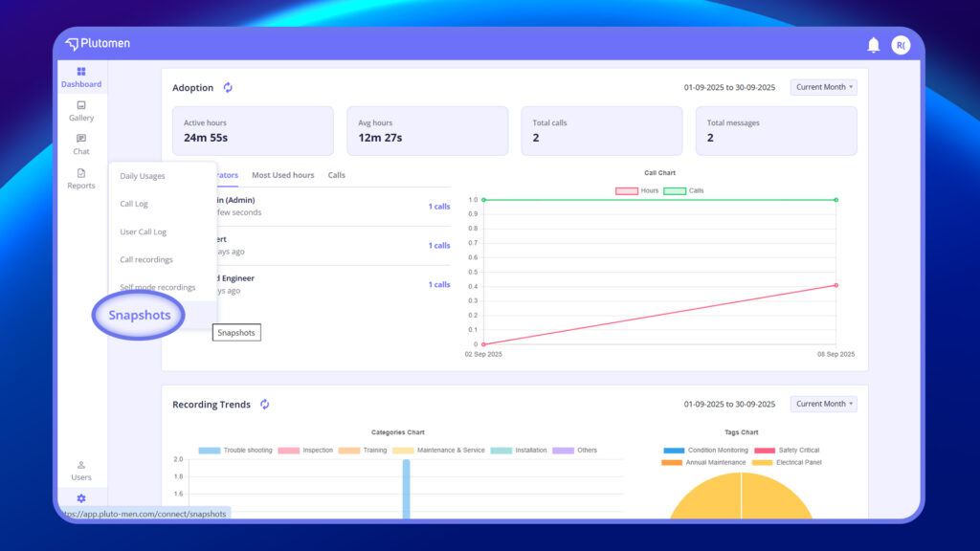The width and height of the screenshot is (980, 551).
Task: Toggle Electrical Panel legend in Tags Chart
Action: (787, 463)
